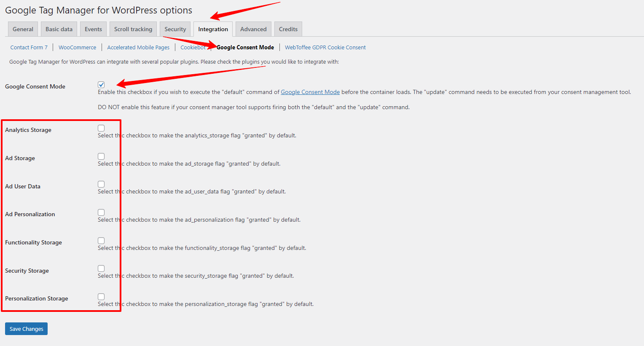Image resolution: width=644 pixels, height=346 pixels.
Task: Enable the Personalization Storage checkbox
Action: point(101,297)
